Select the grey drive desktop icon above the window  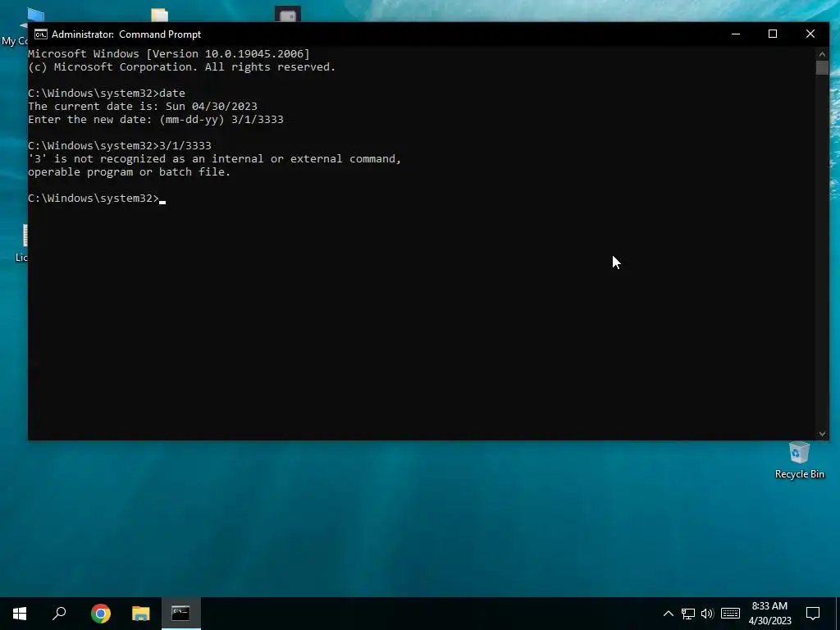tap(288, 15)
